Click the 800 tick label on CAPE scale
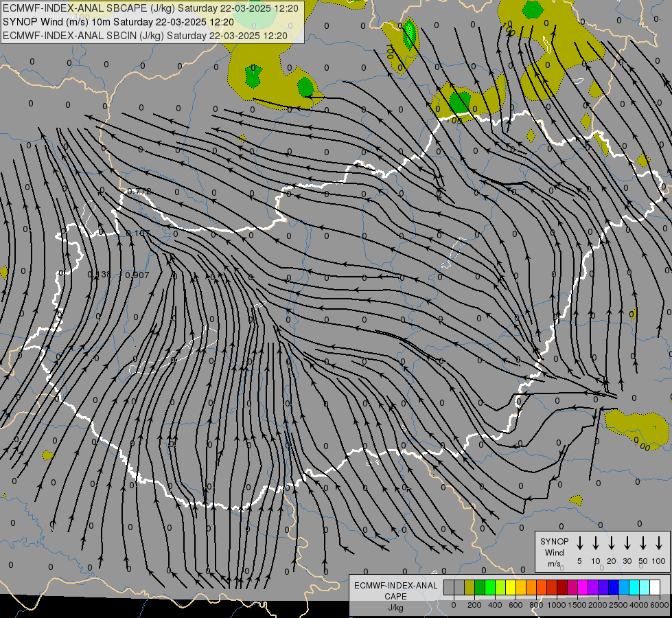Image resolution: width=672 pixels, height=618 pixels. click(536, 605)
